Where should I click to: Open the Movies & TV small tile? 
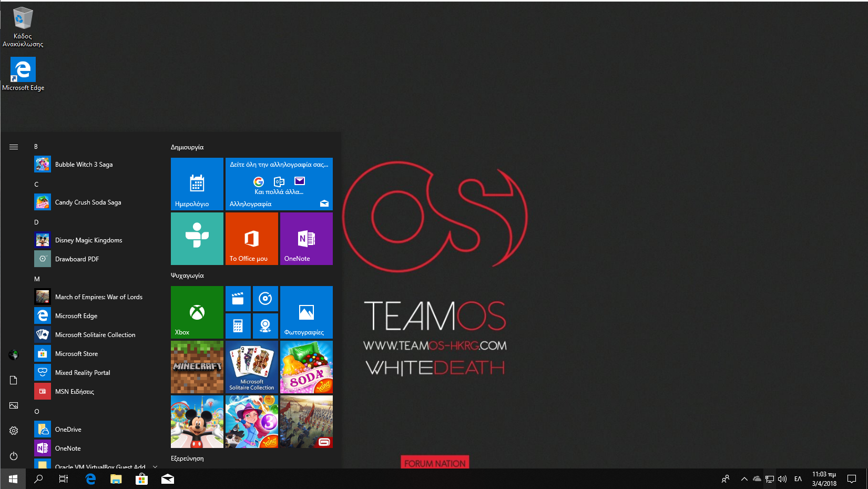pyautogui.click(x=238, y=299)
